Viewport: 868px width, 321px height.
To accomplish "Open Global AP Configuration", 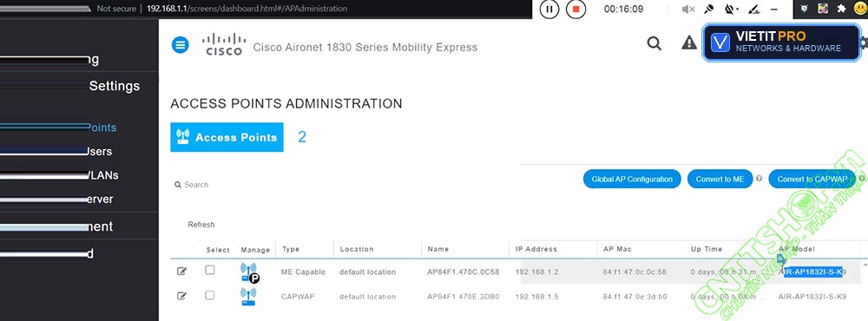I will click(x=632, y=179).
